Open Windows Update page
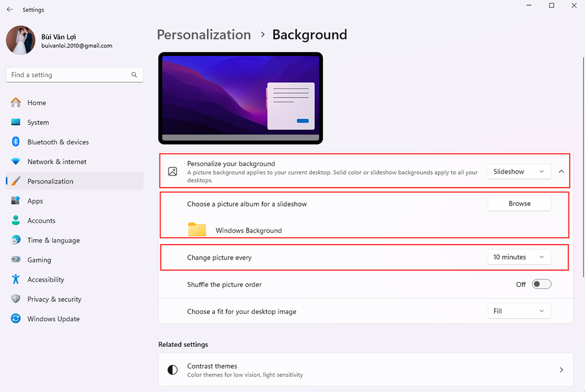Screen dimensions: 585x392 coord(53,319)
